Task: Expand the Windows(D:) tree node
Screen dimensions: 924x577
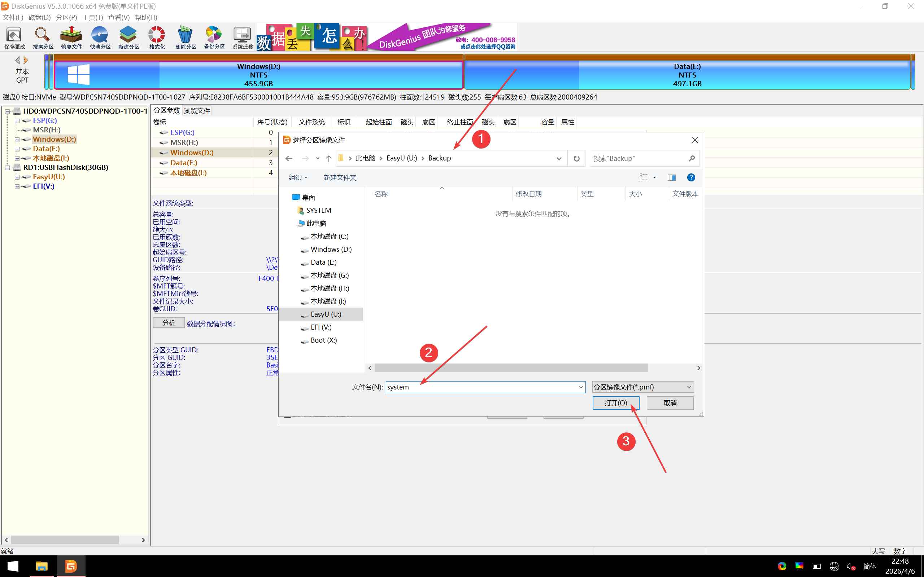Action: pos(17,139)
